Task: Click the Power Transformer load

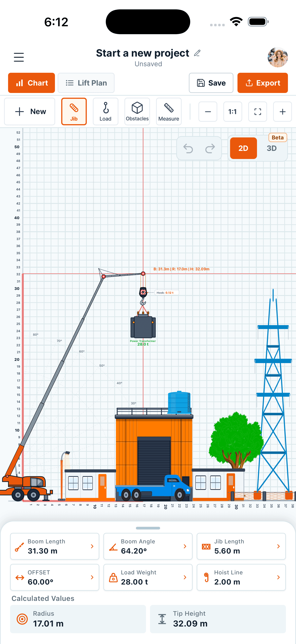Action: pyautogui.click(x=143, y=327)
